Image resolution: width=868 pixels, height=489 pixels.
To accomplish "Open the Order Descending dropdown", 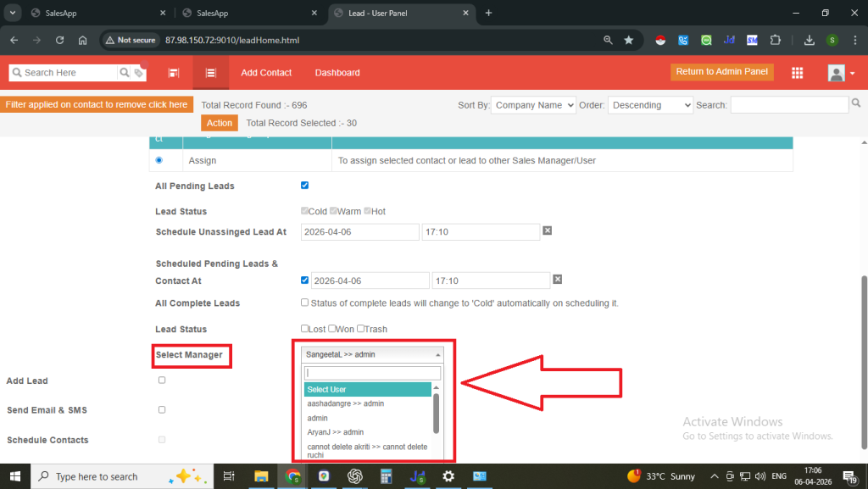I will (x=650, y=105).
